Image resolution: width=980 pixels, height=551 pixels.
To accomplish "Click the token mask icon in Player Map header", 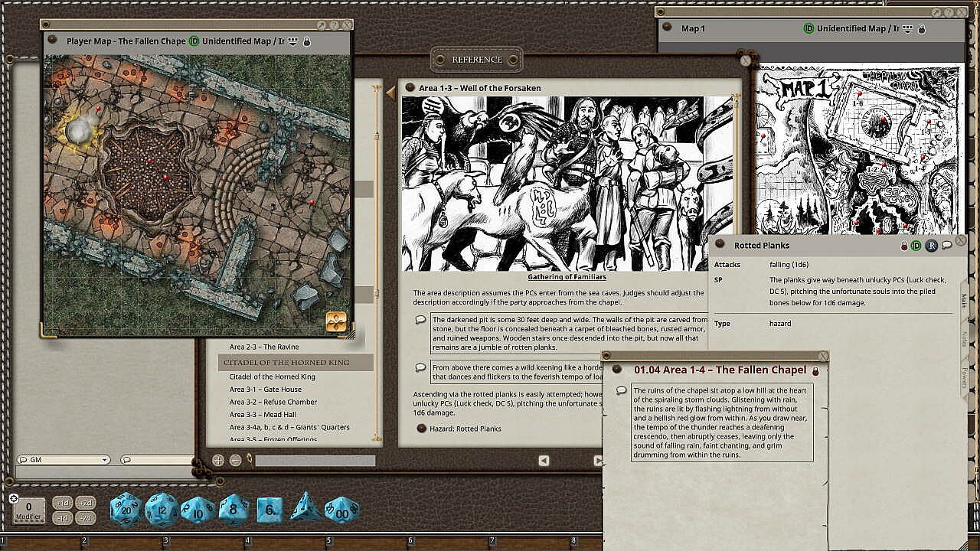I will point(292,41).
